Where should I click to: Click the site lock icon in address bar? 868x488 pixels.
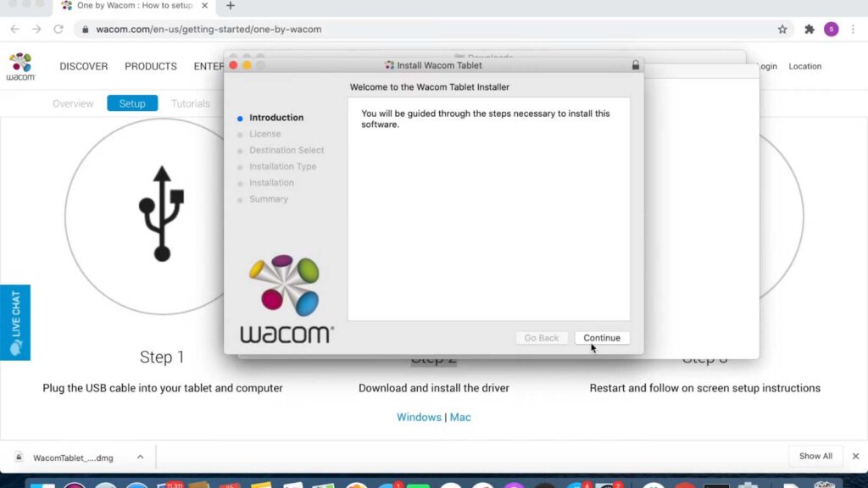(85, 30)
